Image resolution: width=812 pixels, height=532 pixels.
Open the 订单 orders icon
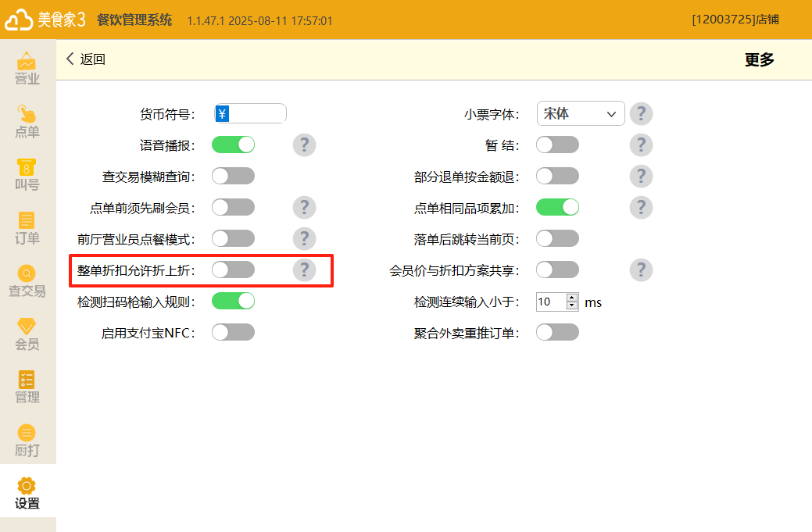click(x=27, y=227)
